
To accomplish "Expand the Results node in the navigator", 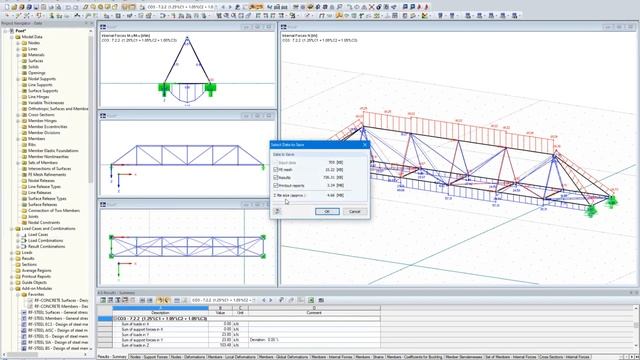I will click(x=12, y=258).
